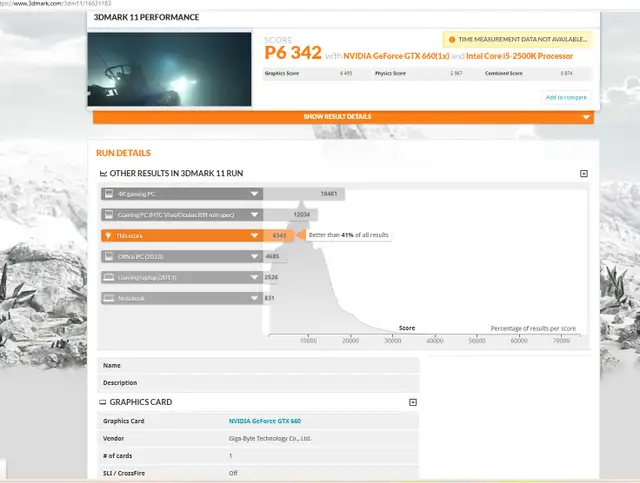Image resolution: width=640 pixels, height=483 pixels.
Task: Click the time measurement warning icon
Action: (452, 40)
